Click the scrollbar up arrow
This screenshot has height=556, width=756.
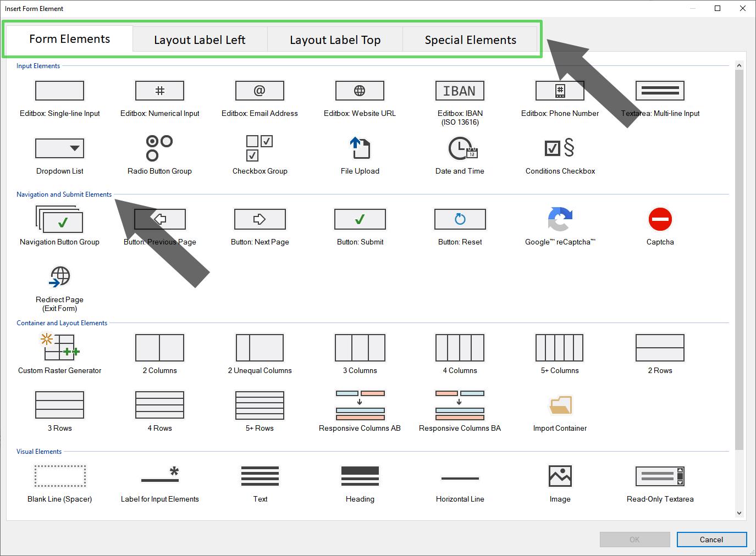pos(739,65)
